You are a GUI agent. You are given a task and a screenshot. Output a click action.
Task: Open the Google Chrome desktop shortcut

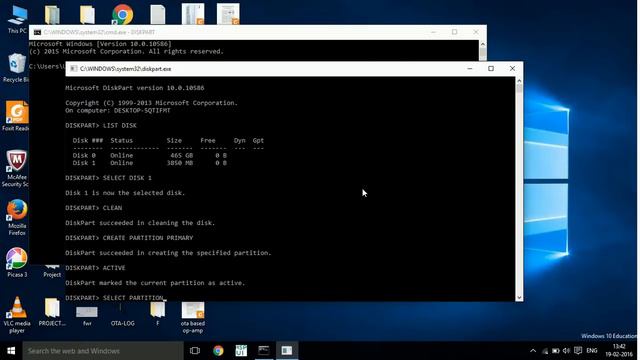coord(122,15)
